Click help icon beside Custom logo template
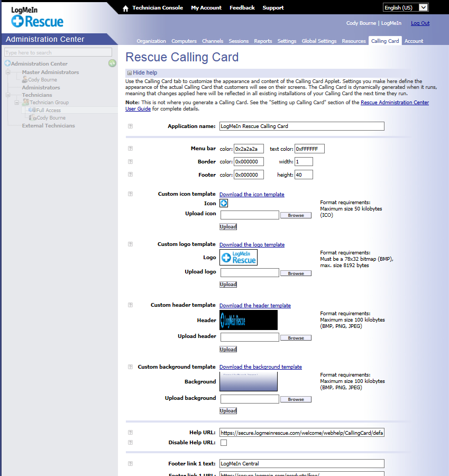This screenshot has width=449, height=476. pyautogui.click(x=130, y=244)
